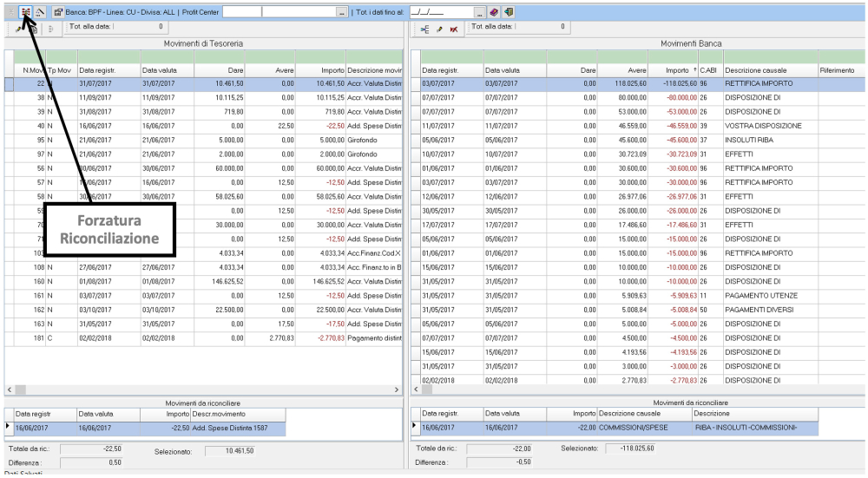Open the Profit Center lookup browse button
Image resolution: width=868 pixels, height=478 pixels.
(x=342, y=12)
